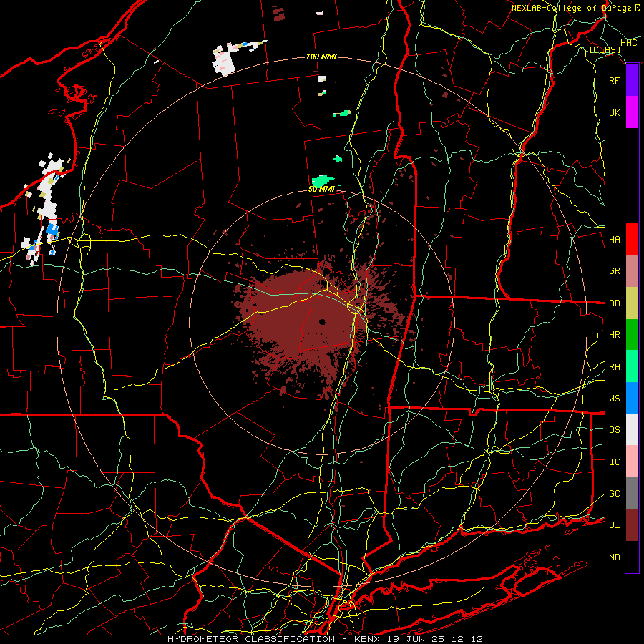Image resolution: width=644 pixels, height=644 pixels.
Task: Click the [CLAS] units label
Action: tap(605, 50)
